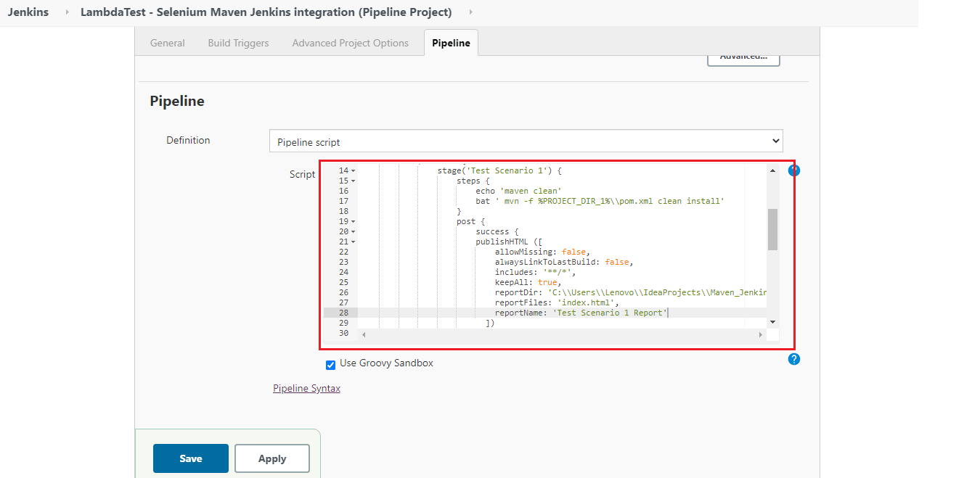Viewport: 980px width, 478px height.
Task: Uncheck the Use Groovy Sandbox checkbox
Action: [331, 364]
